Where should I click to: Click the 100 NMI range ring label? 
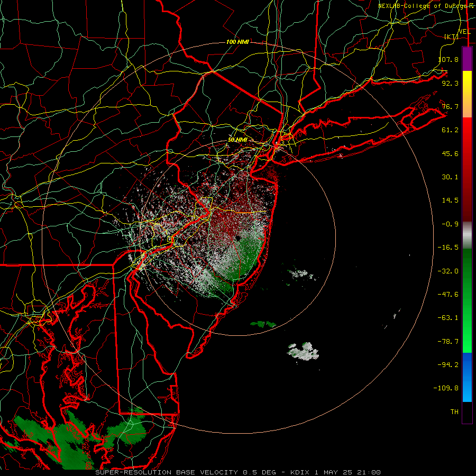click(x=237, y=42)
